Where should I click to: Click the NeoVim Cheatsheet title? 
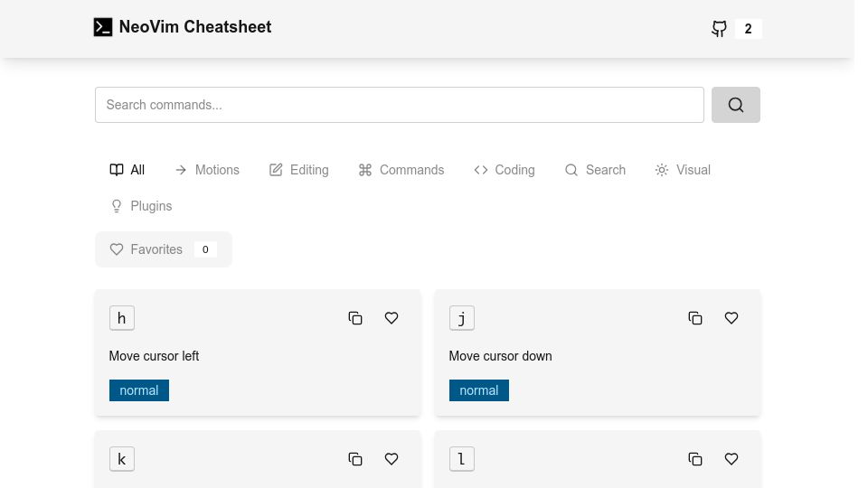pyautogui.click(x=195, y=27)
